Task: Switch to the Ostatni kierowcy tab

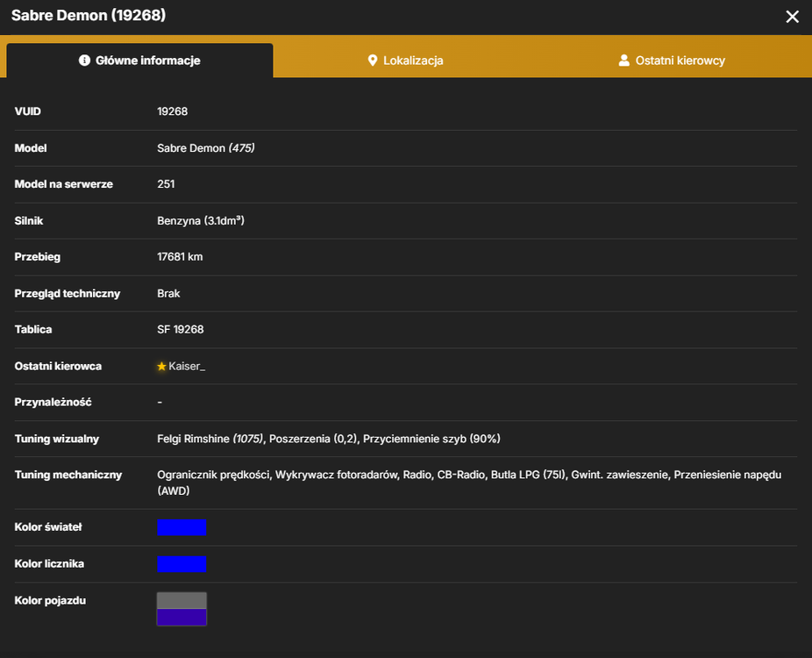Action: (673, 61)
